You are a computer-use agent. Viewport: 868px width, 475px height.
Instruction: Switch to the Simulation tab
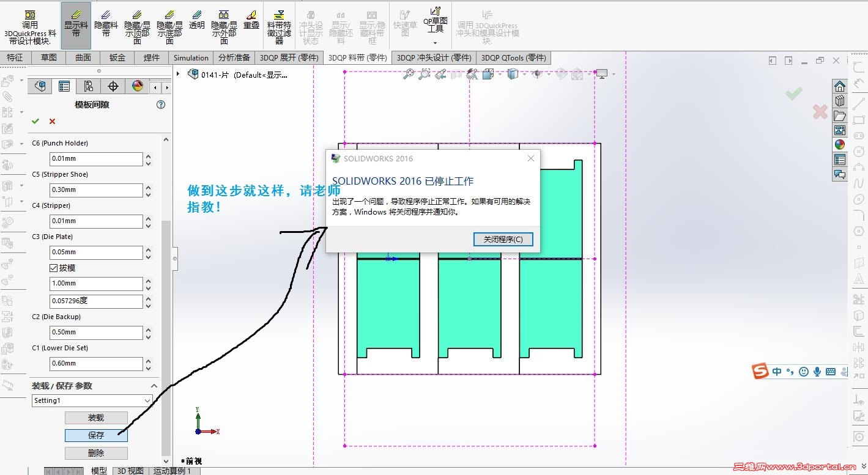[x=191, y=57]
